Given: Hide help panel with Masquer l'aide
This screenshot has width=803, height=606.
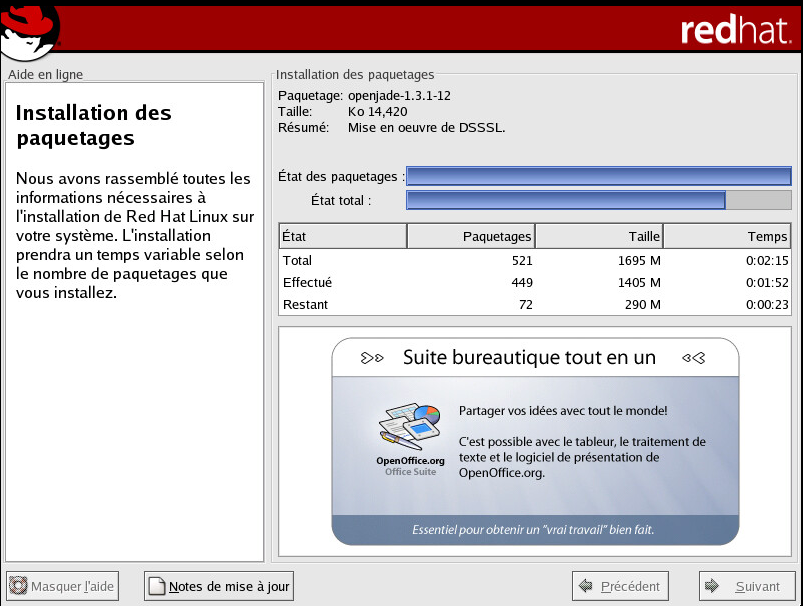Looking at the screenshot, I should coord(62,587).
